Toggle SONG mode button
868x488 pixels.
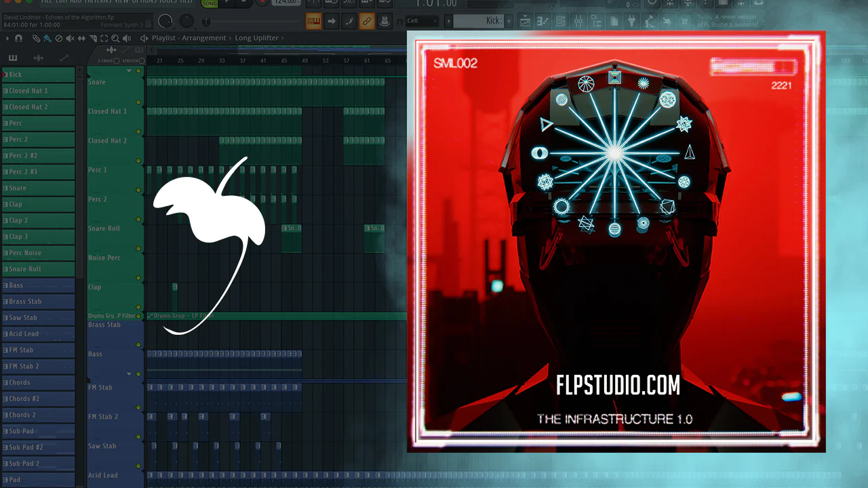(210, 3)
